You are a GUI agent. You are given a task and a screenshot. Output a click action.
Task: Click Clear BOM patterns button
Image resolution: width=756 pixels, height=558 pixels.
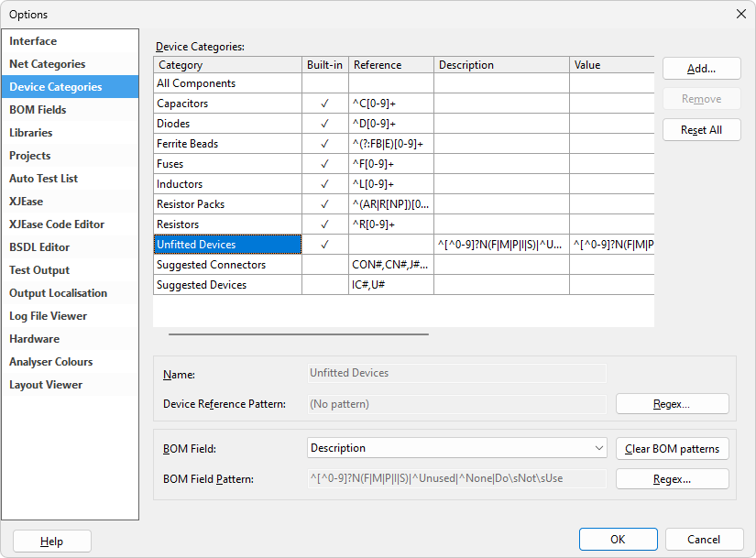(x=672, y=449)
